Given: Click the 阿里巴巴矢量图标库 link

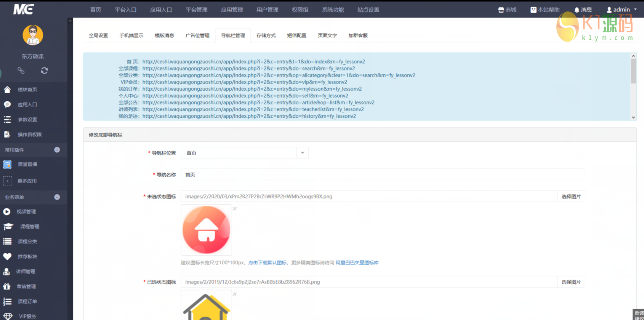Looking at the screenshot, I should 357,262.
